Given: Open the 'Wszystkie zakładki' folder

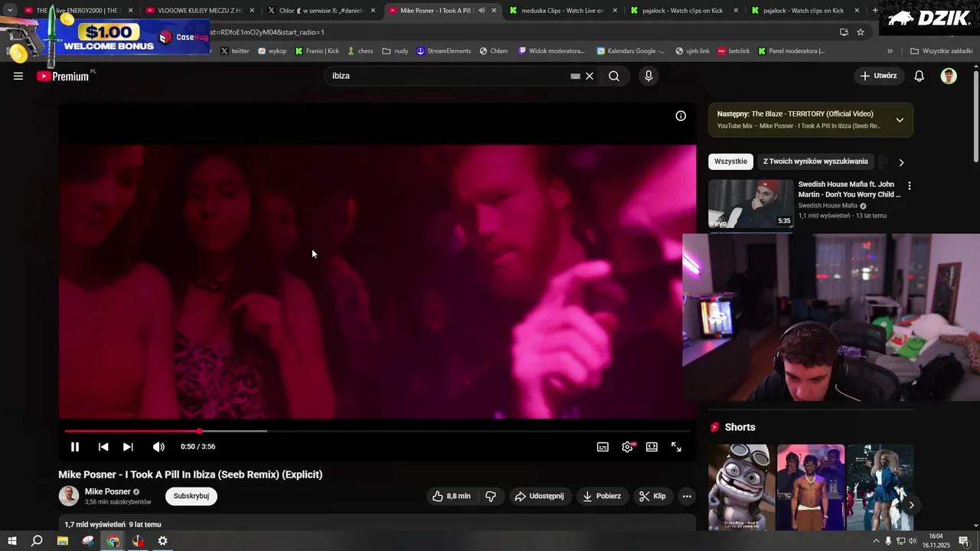Looking at the screenshot, I should pyautogui.click(x=942, y=51).
